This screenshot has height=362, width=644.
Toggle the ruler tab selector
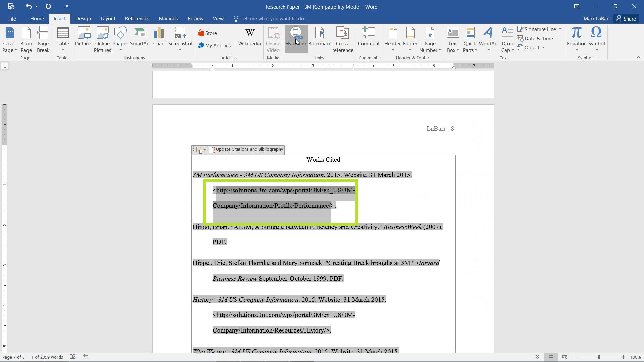(5, 66)
